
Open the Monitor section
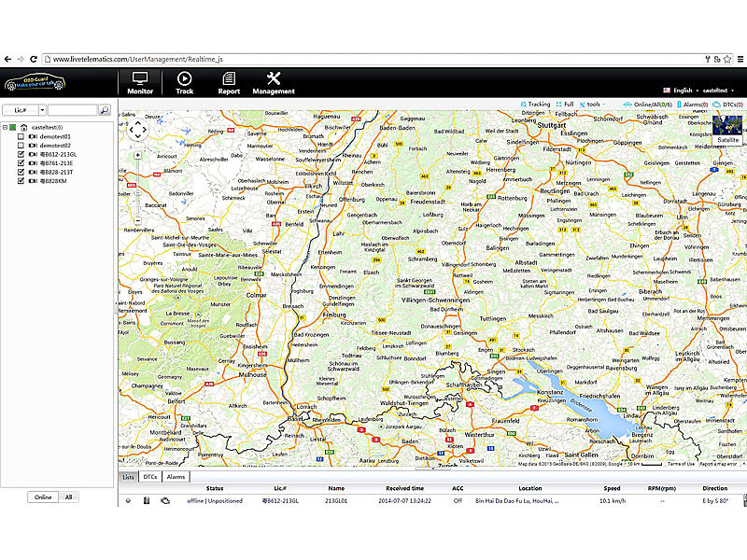[140, 83]
